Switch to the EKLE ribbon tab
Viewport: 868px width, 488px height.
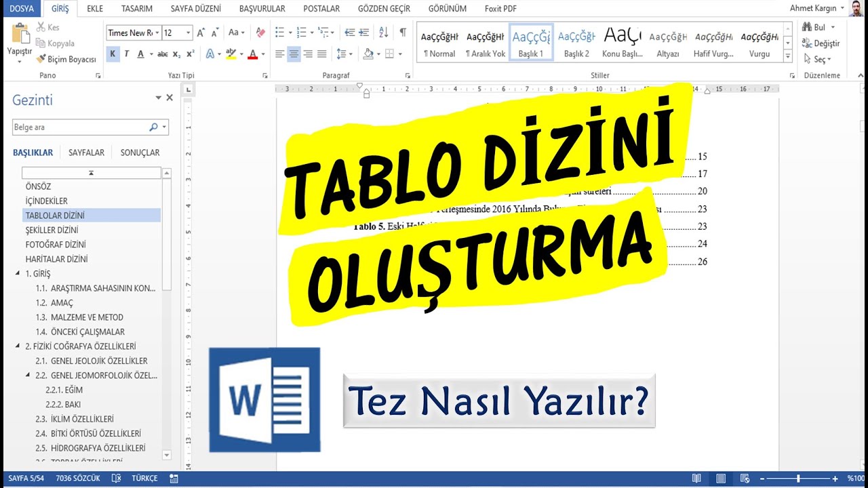tap(95, 9)
